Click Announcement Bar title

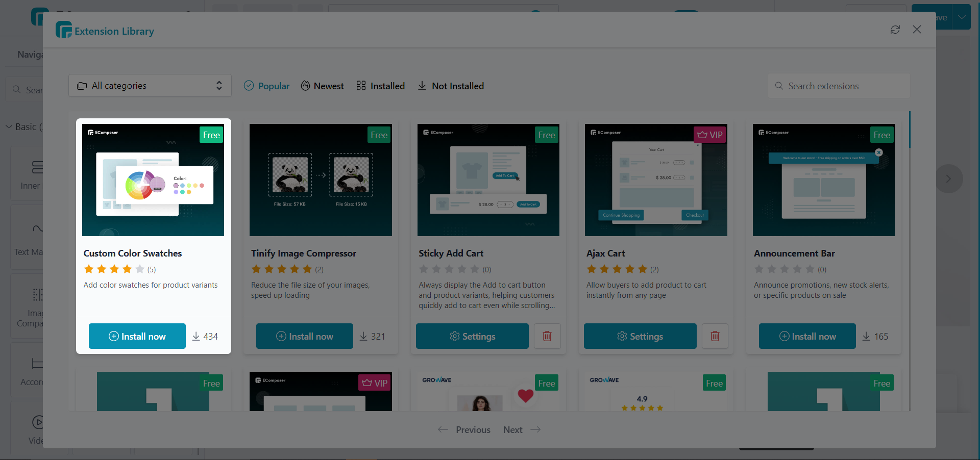tap(794, 253)
